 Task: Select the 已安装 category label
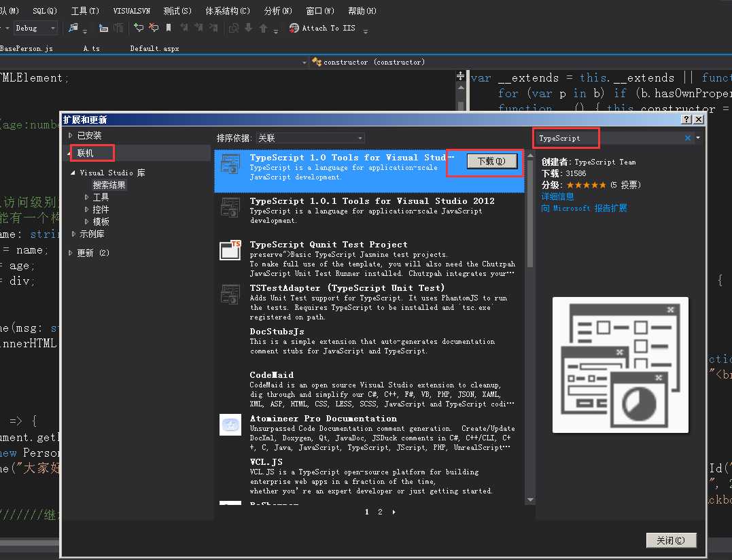(x=89, y=135)
